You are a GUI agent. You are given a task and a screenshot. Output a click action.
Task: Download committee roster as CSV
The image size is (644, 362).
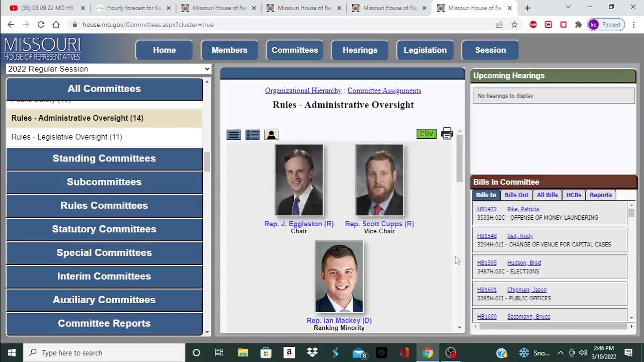(x=426, y=134)
